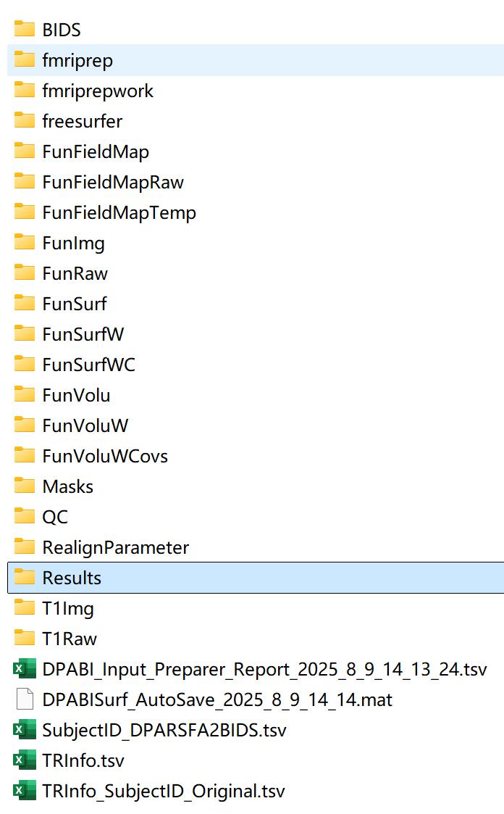Viewport: 504px width, 814px height.
Task: Click the FunVoluW folder icon
Action: 25,425
